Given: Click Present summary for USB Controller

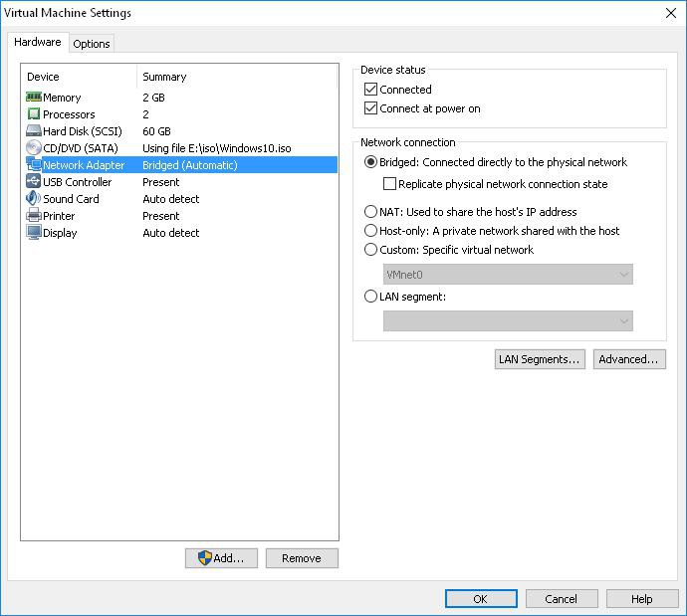Looking at the screenshot, I should click(x=160, y=182).
